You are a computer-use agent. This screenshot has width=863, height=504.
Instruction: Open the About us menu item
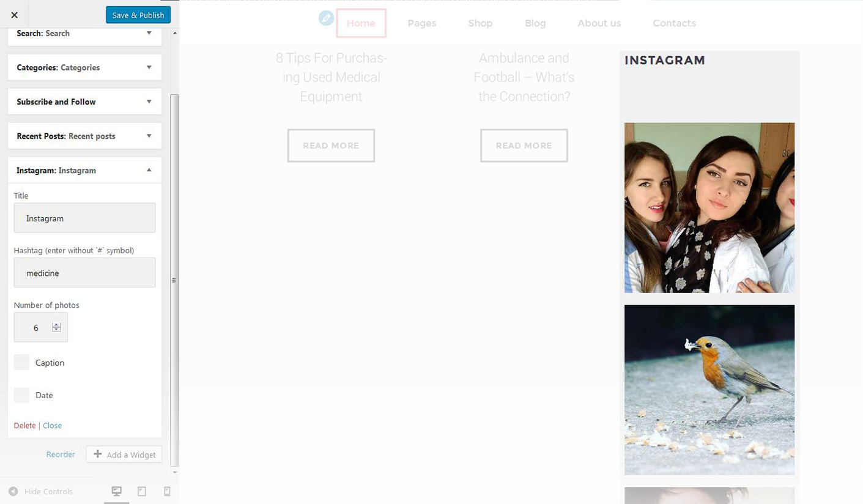click(599, 23)
